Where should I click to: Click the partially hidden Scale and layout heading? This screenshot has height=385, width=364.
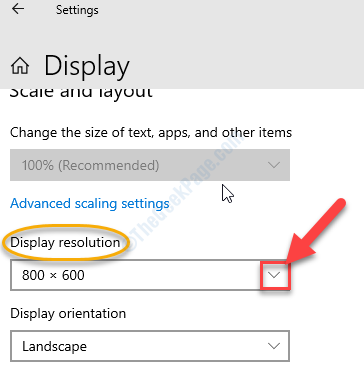pyautogui.click(x=81, y=93)
